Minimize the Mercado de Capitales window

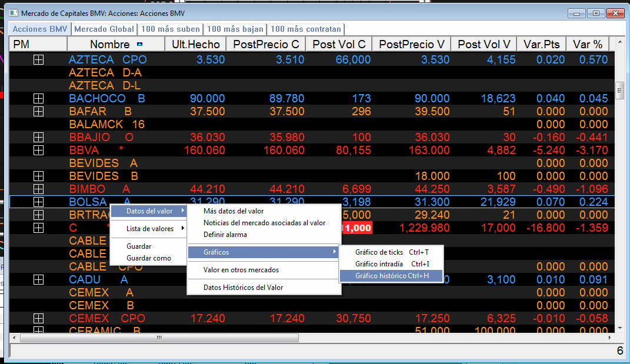(576, 14)
